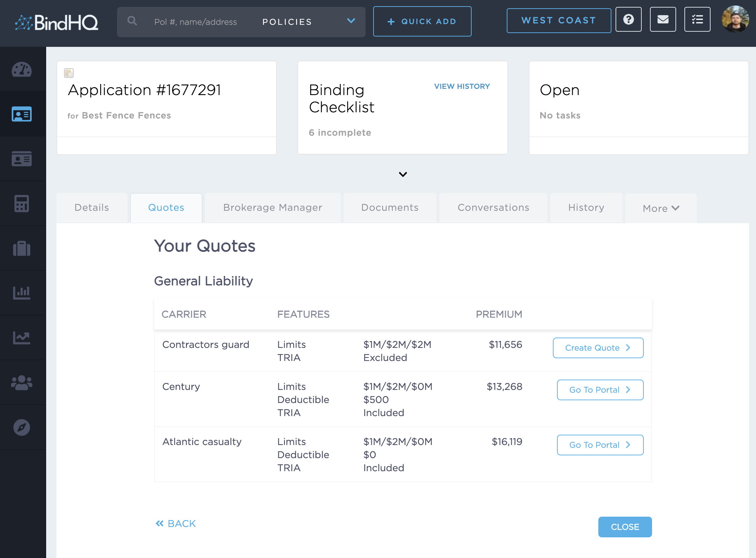This screenshot has height=558, width=756.
Task: Open the gray ID card icon in sidebar
Action: click(22, 159)
